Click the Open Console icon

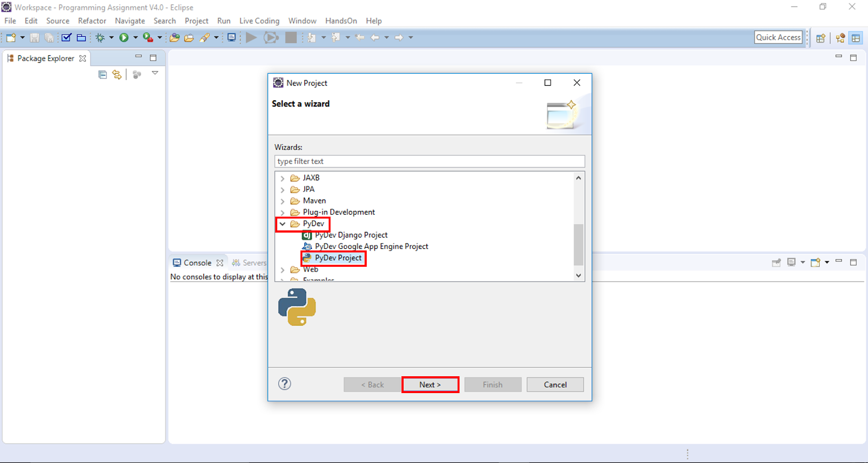click(815, 263)
